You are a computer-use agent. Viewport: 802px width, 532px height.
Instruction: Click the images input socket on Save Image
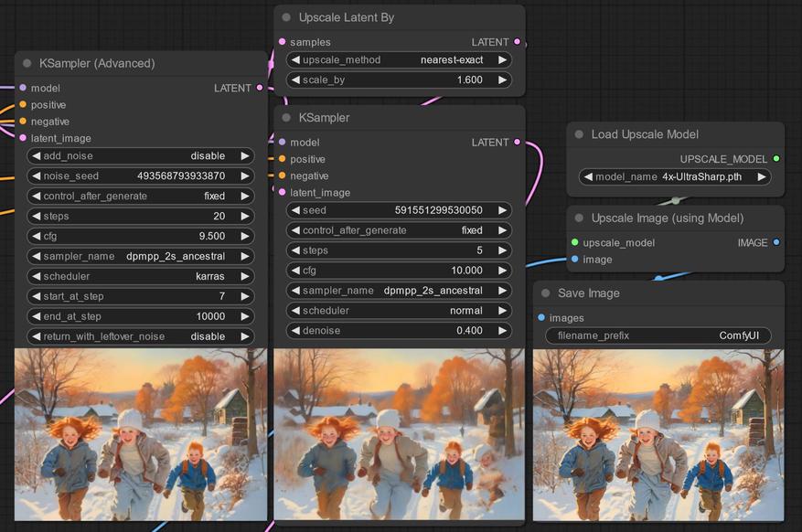[x=541, y=318]
